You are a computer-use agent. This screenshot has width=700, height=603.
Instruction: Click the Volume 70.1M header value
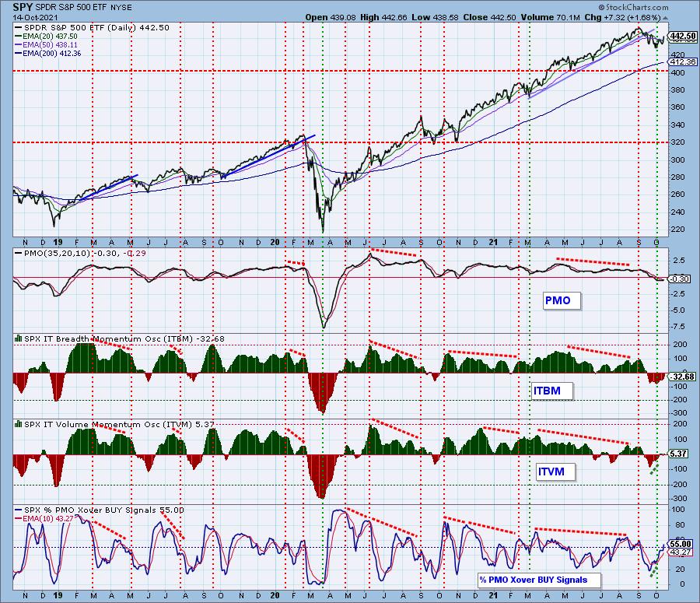click(x=550, y=17)
